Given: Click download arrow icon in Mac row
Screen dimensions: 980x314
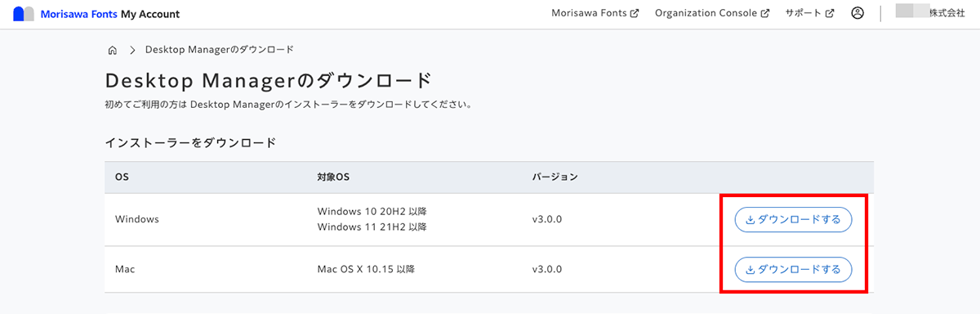Looking at the screenshot, I should pos(751,269).
